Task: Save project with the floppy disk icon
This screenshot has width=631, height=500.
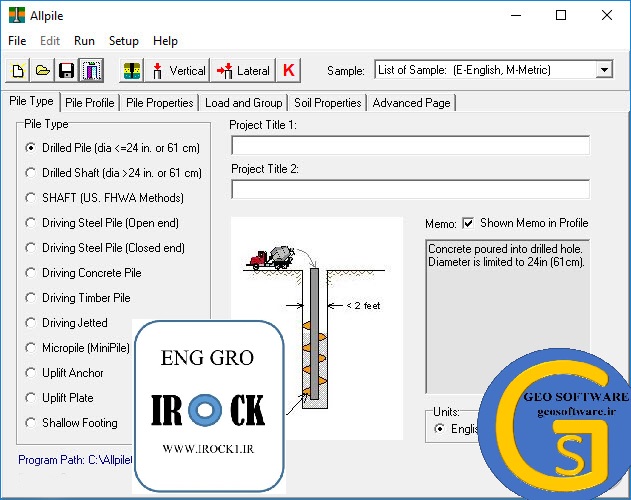Action: coord(66,70)
